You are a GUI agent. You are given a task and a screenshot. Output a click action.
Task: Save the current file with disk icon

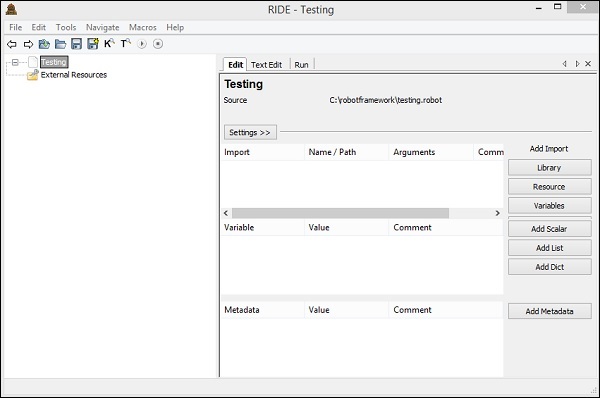pos(77,44)
